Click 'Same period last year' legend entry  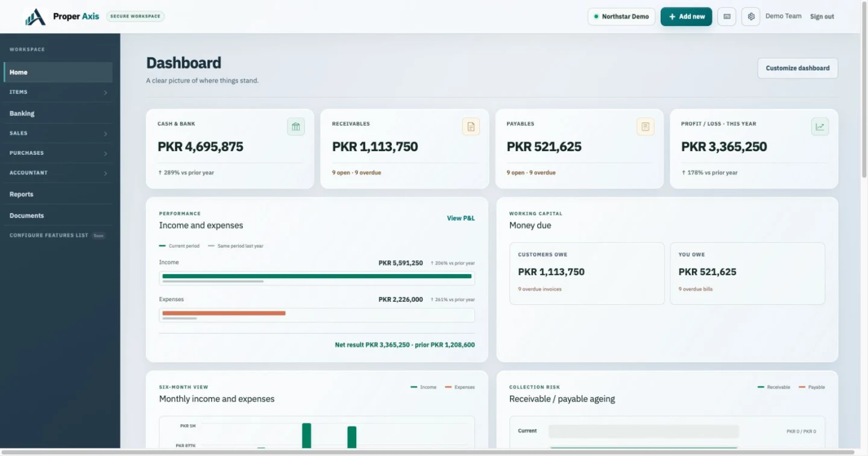[x=236, y=246]
